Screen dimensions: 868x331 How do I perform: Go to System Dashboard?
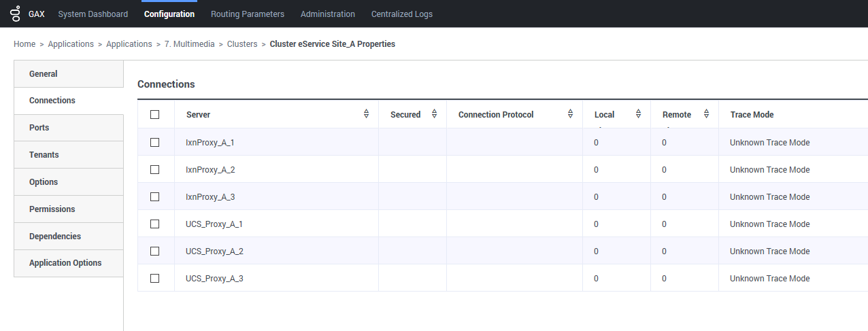click(93, 14)
